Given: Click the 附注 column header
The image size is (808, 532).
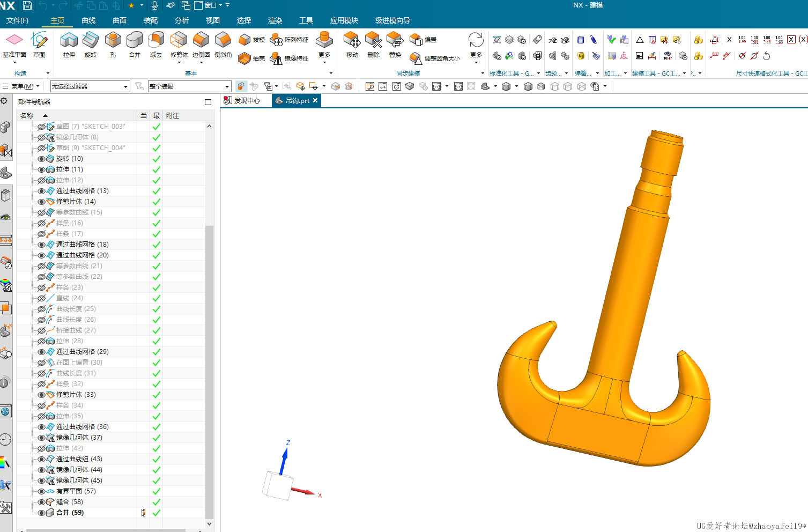Looking at the screenshot, I should click(173, 115).
